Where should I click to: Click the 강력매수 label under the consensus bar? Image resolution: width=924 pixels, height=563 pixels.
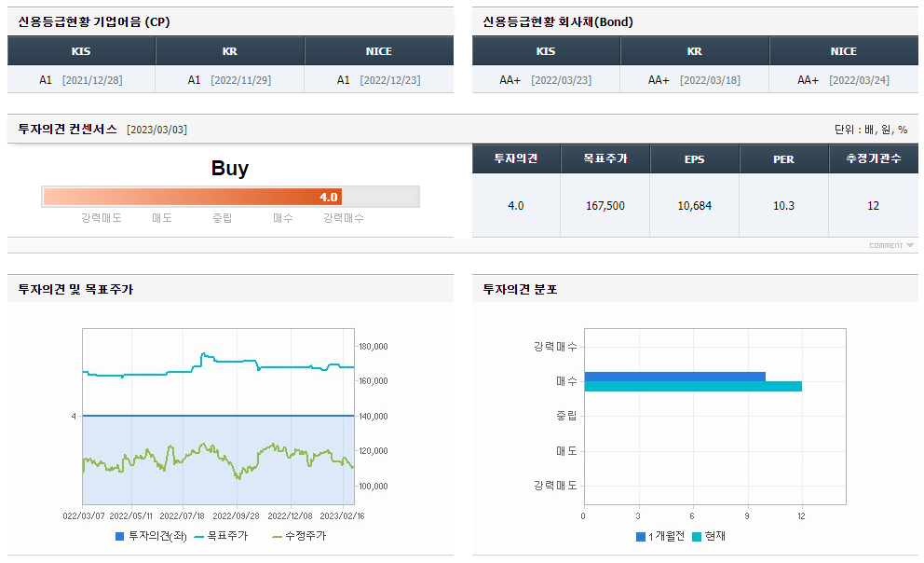344,218
